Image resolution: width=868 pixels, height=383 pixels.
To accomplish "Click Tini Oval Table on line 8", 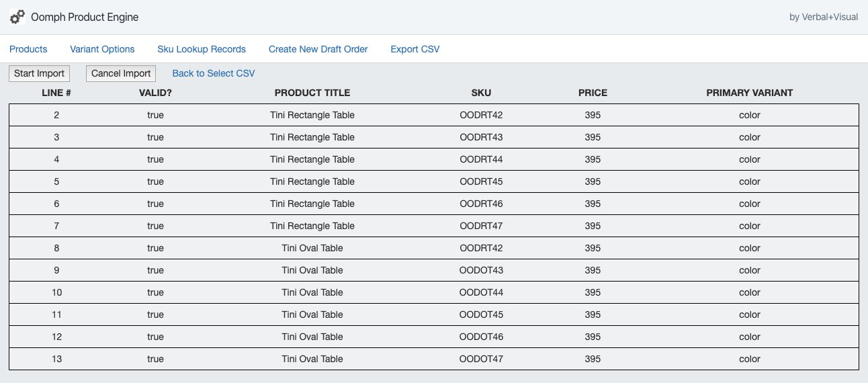I will point(312,248).
